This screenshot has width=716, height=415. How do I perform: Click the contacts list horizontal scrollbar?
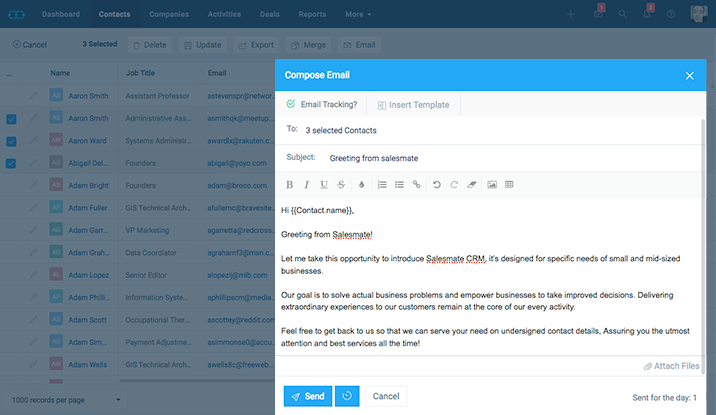point(196,380)
